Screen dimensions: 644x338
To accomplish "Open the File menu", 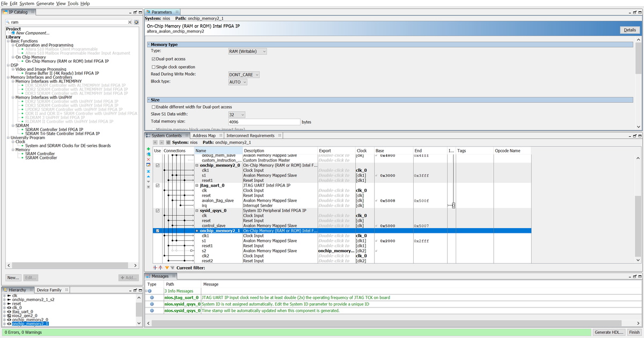I will 4,3.
